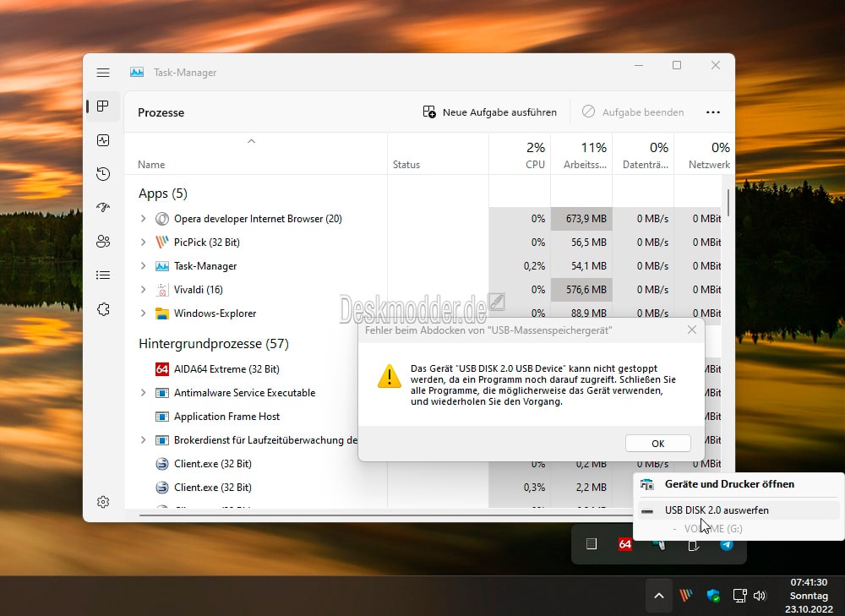Switch to the Performance page in sidebar
The width and height of the screenshot is (845, 616).
(103, 140)
